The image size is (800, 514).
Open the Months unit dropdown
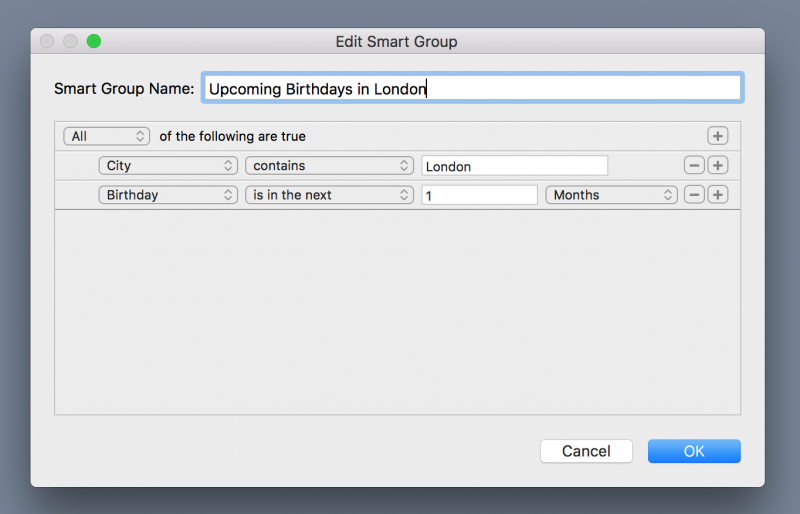coord(611,194)
